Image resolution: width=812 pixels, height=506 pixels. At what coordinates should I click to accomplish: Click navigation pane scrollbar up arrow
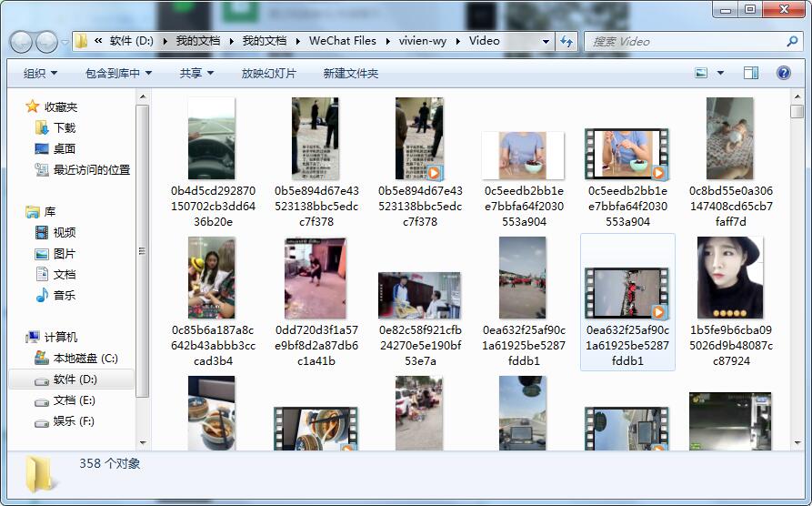click(143, 96)
